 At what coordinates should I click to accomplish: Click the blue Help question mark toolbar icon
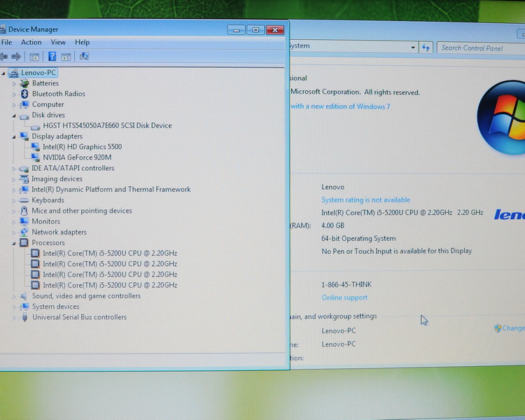(x=52, y=56)
